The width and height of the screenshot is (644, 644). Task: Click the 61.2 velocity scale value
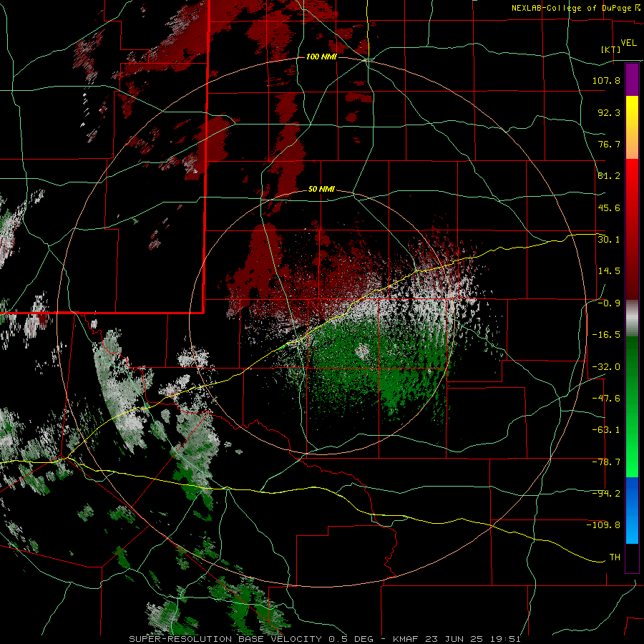609,176
